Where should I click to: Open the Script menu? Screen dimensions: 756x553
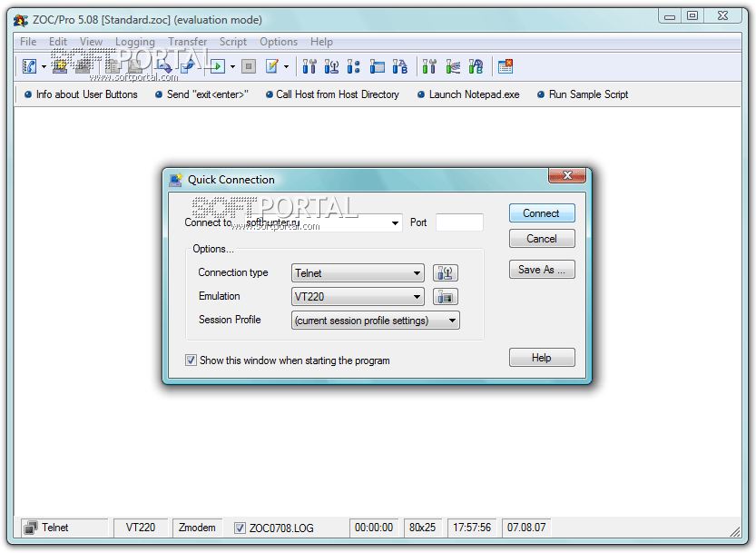[233, 42]
